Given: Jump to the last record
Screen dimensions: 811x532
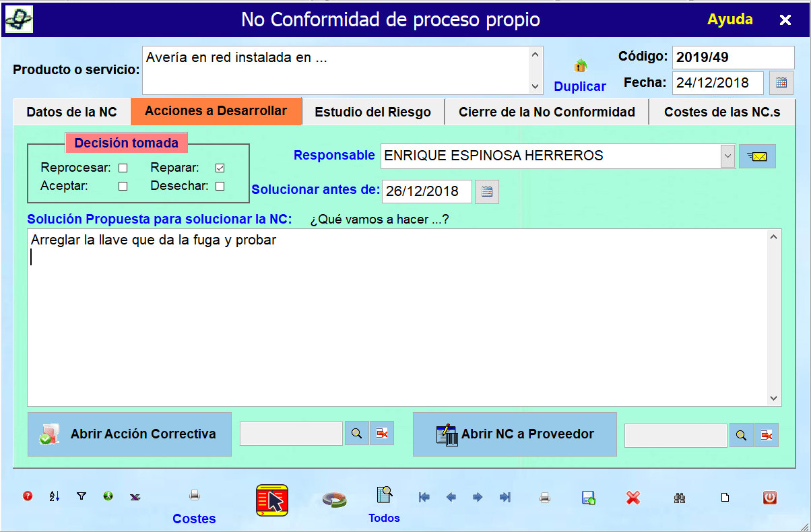Looking at the screenshot, I should [x=505, y=497].
